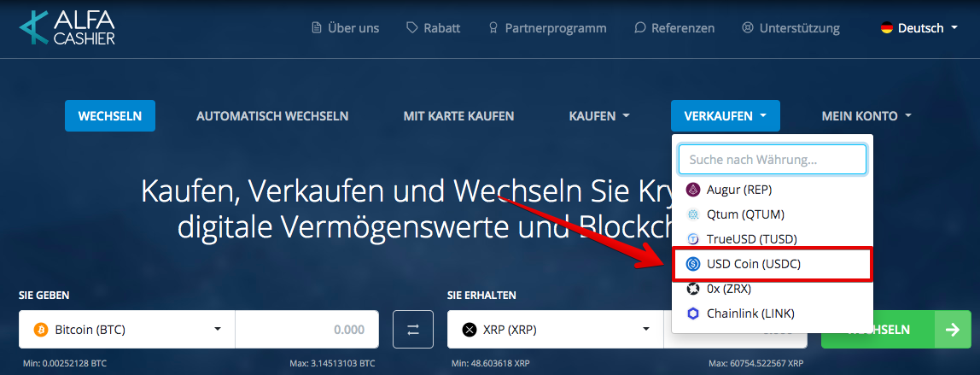Open the Referenzen link
This screenshot has height=375, width=980.
click(674, 28)
